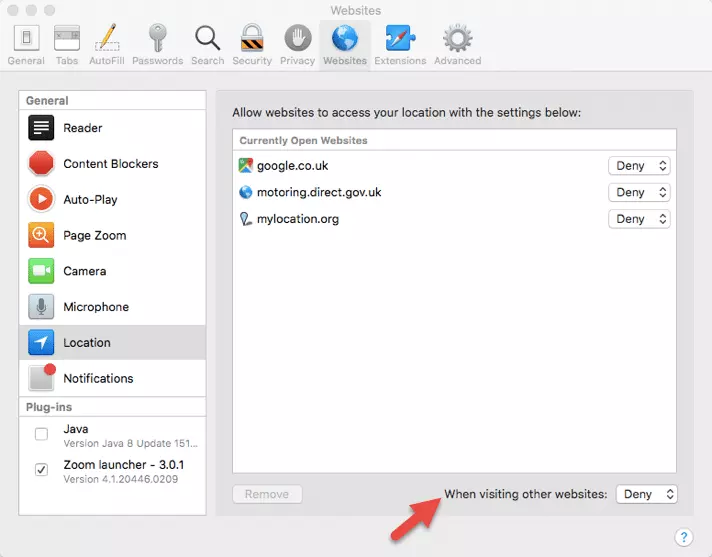Screen dimensions: 712x557
Task: Click the Remove button
Action: pyautogui.click(x=267, y=494)
